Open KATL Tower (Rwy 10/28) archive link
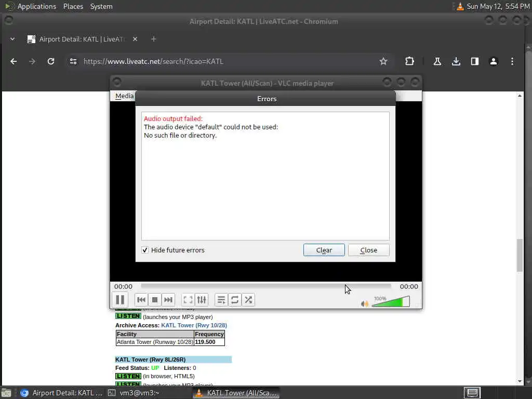The width and height of the screenshot is (532, 399). 194,325
